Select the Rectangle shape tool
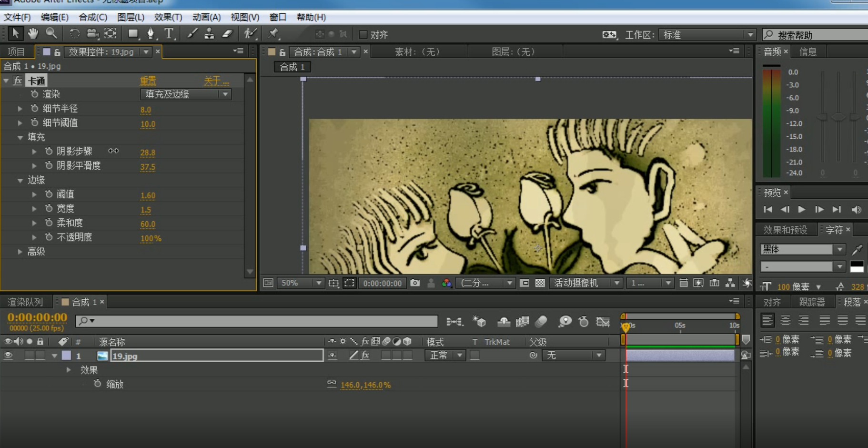Image resolution: width=868 pixels, height=448 pixels. tap(133, 33)
